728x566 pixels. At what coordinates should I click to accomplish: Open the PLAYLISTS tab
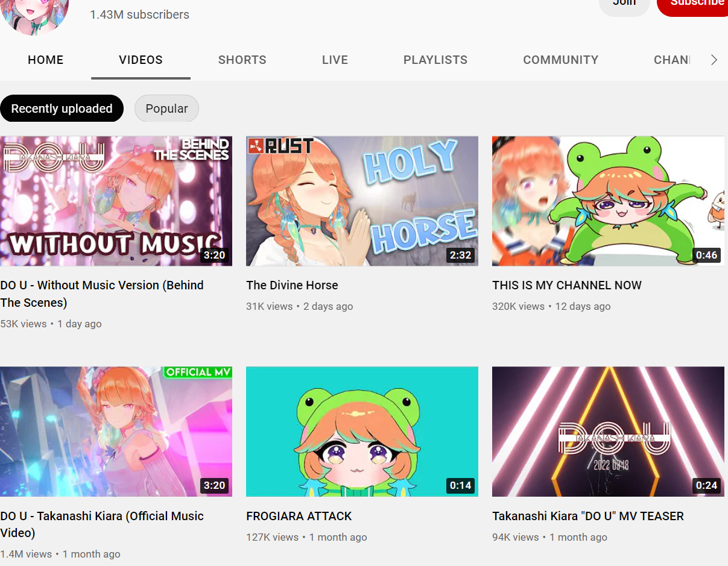click(x=435, y=60)
